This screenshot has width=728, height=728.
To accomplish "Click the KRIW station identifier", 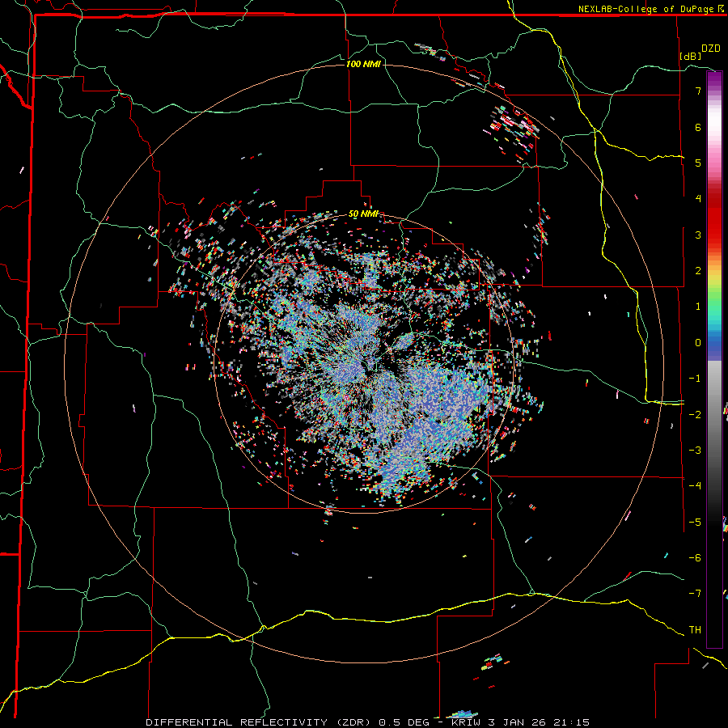I will [x=466, y=722].
